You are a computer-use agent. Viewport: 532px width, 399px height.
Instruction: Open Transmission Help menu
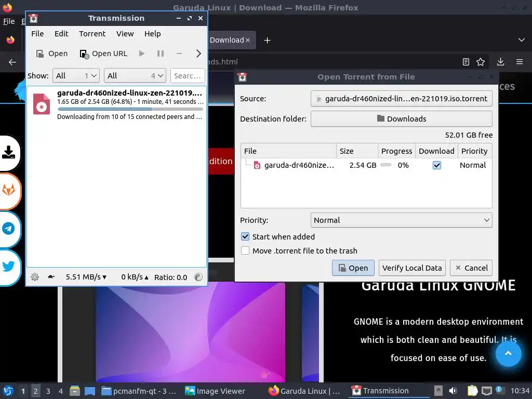[x=152, y=34]
